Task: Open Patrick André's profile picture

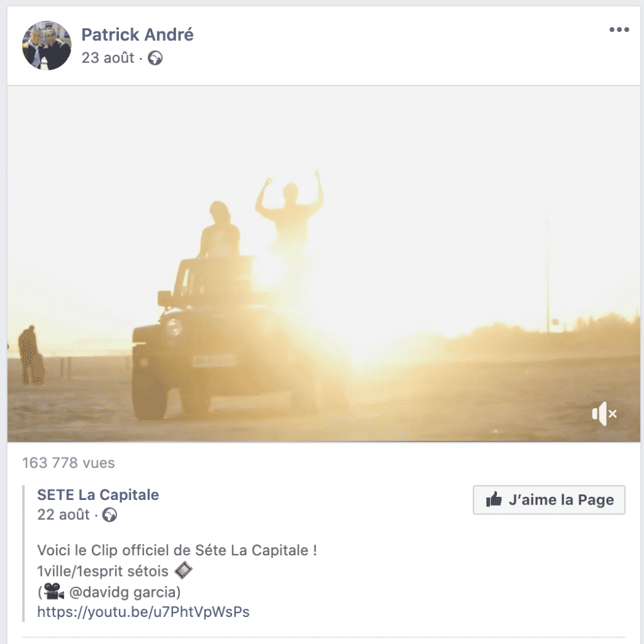Action: click(x=47, y=45)
